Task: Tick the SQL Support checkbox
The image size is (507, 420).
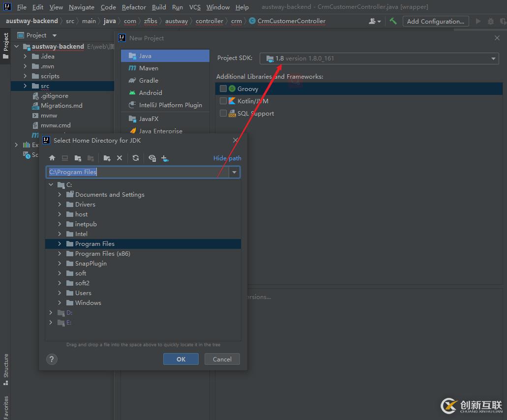Action: [x=223, y=114]
